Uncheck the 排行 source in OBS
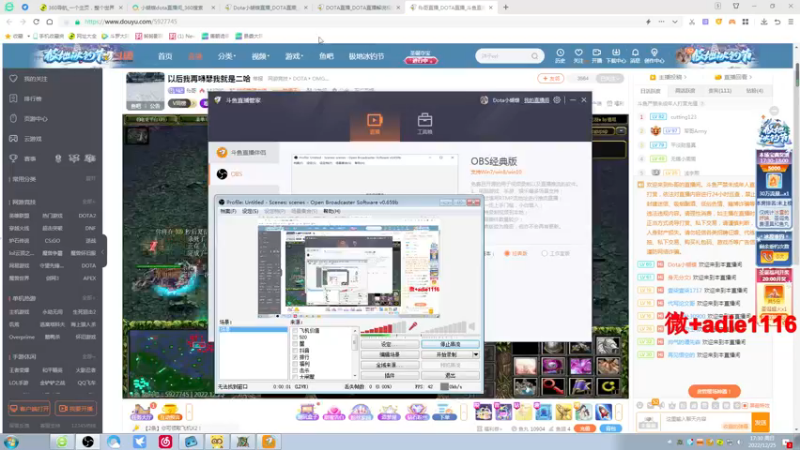This screenshot has height=450, width=800. click(x=295, y=357)
